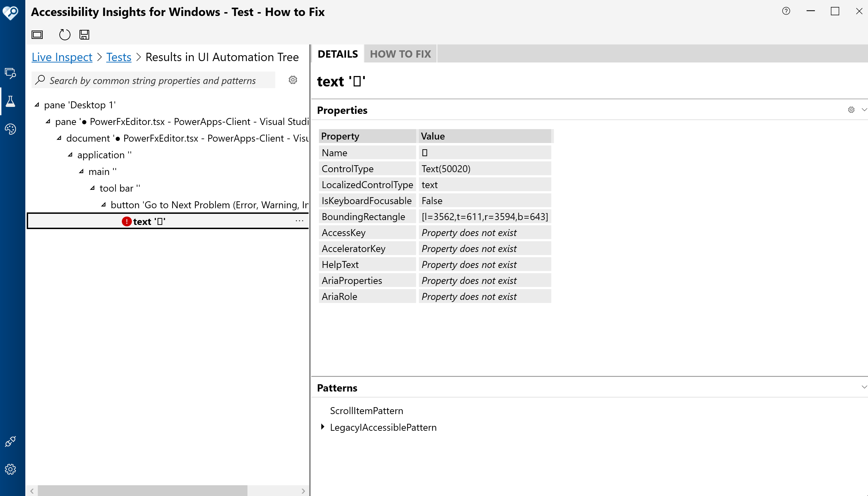Save results using the save icon

(84, 35)
